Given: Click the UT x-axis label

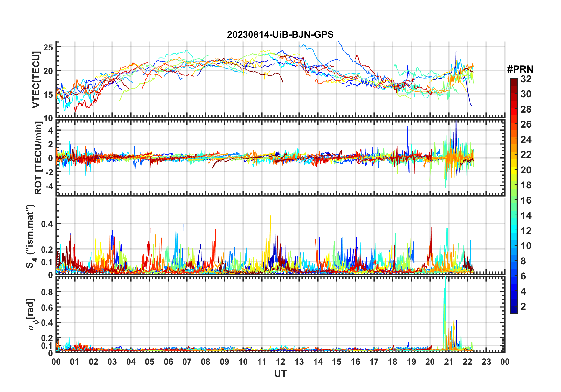Looking at the screenshot, I should pyautogui.click(x=280, y=374).
